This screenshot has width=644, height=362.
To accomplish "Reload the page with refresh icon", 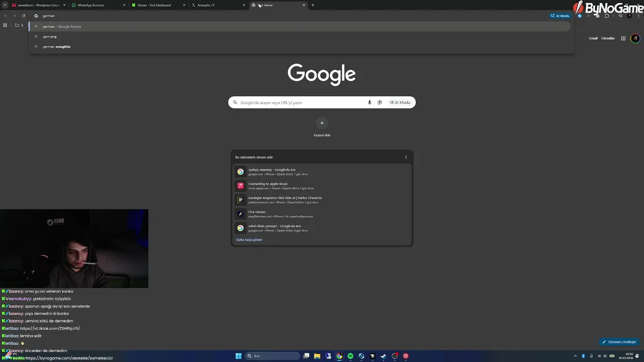I will click(23, 16).
